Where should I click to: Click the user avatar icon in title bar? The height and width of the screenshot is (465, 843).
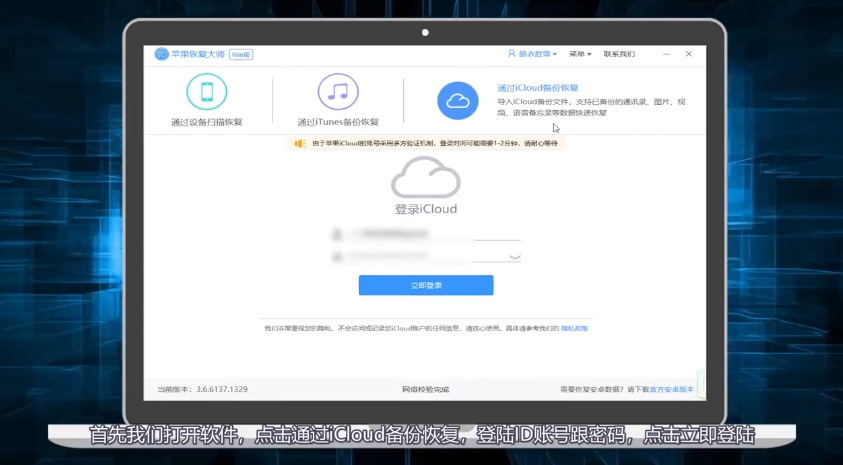[512, 54]
